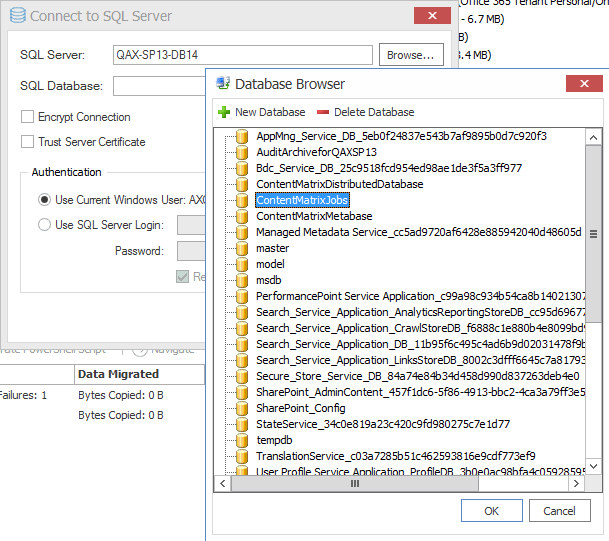Click the New Database toolbar label

coord(270,112)
